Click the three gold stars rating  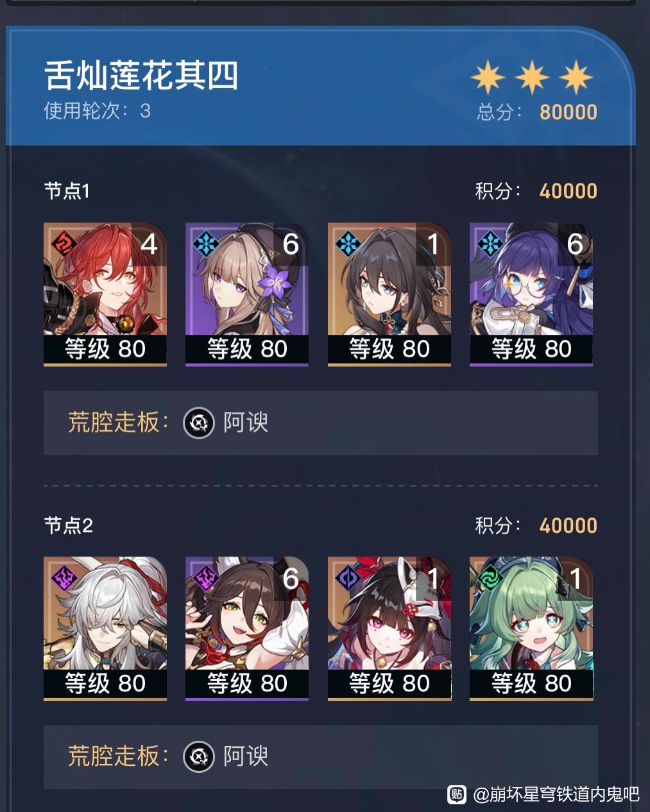click(532, 77)
